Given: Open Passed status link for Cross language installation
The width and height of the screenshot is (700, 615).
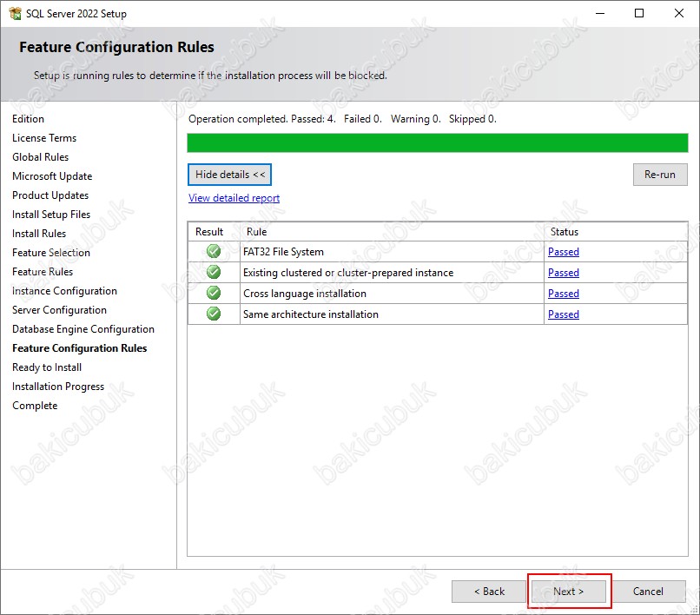Looking at the screenshot, I should (x=564, y=294).
